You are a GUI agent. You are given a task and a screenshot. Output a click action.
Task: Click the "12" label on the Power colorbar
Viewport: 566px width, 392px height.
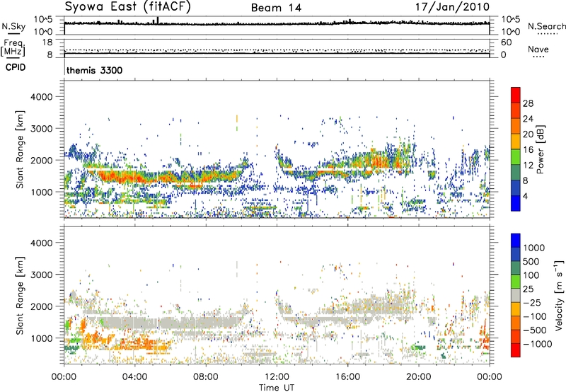point(528,165)
